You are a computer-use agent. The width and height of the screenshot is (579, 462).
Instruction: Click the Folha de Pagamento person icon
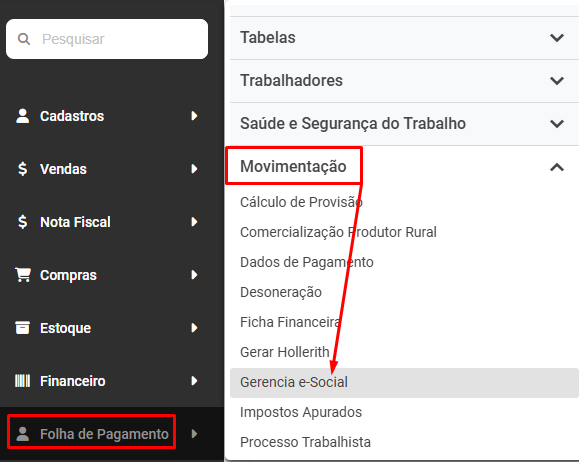[23, 434]
